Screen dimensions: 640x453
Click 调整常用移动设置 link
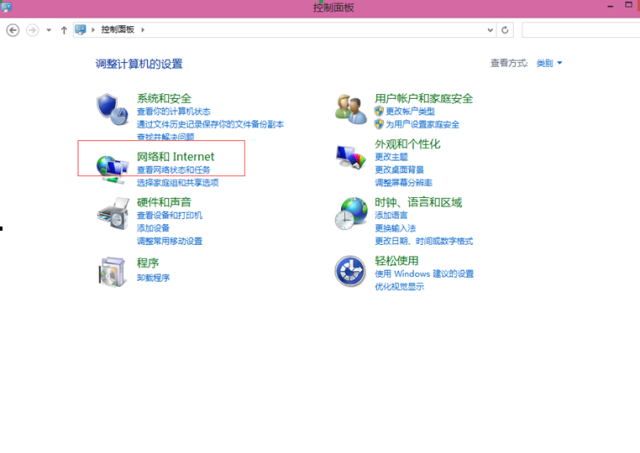(x=169, y=241)
